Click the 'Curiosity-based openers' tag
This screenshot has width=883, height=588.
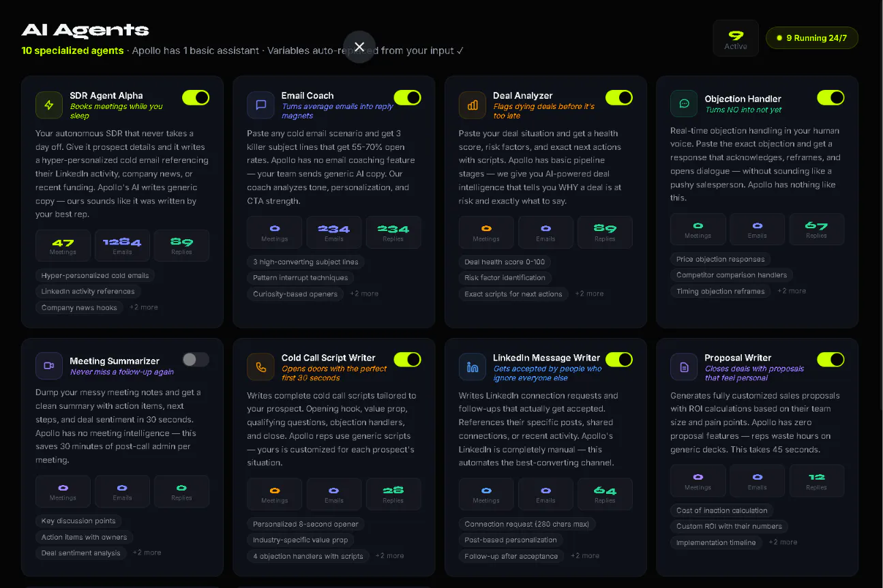click(295, 294)
